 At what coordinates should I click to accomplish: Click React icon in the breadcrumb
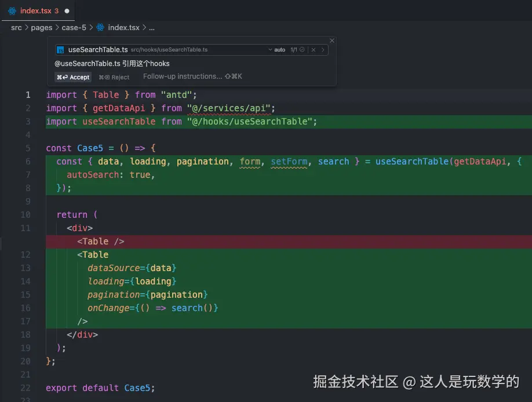100,27
